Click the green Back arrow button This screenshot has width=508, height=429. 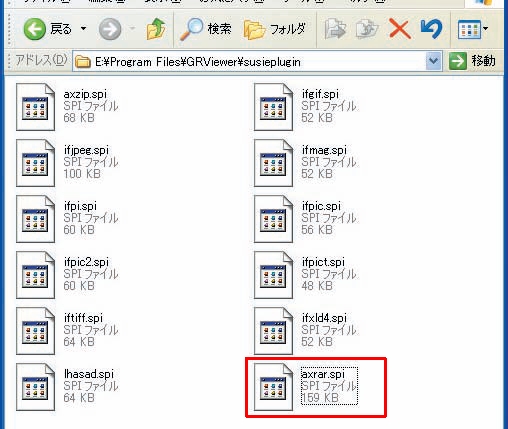35,29
